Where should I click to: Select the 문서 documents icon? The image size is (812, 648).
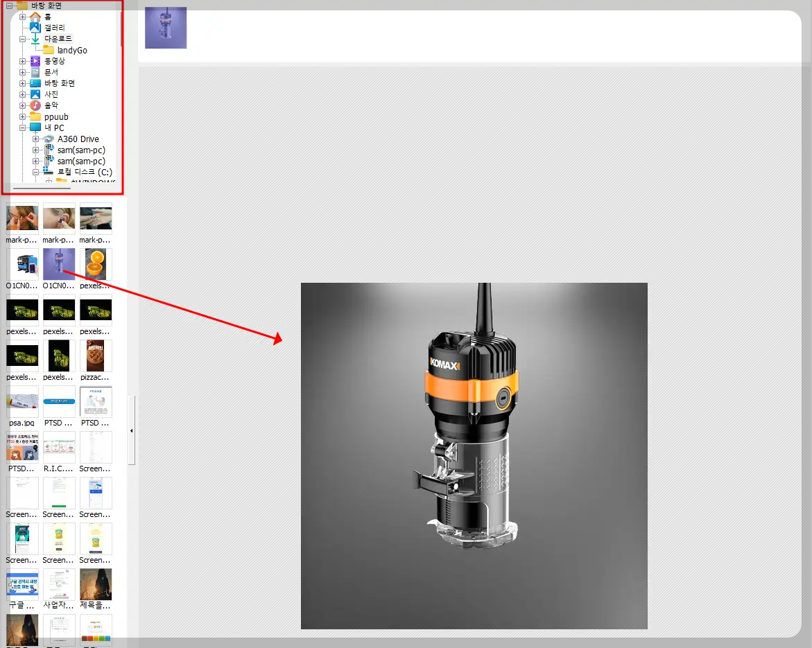pyautogui.click(x=35, y=72)
